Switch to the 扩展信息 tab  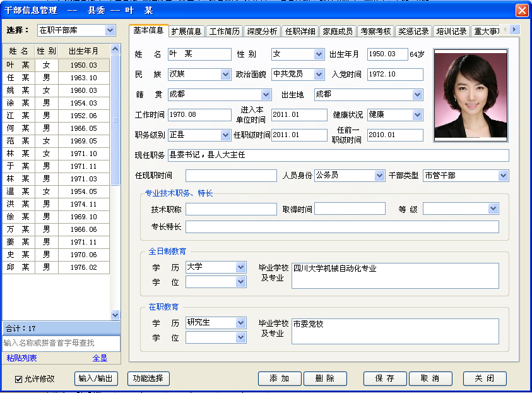tap(186, 31)
